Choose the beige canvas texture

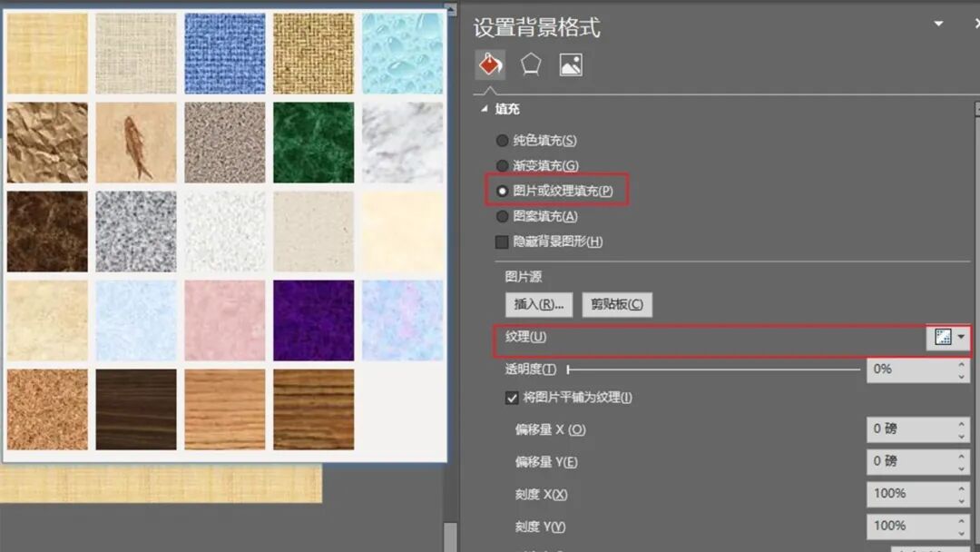136,54
